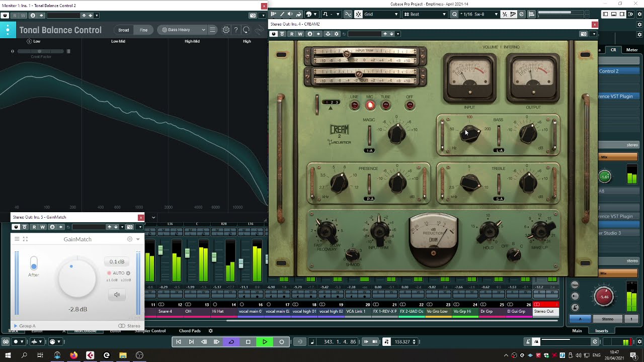Open File Explorer from the Windows taskbar

click(x=123, y=355)
